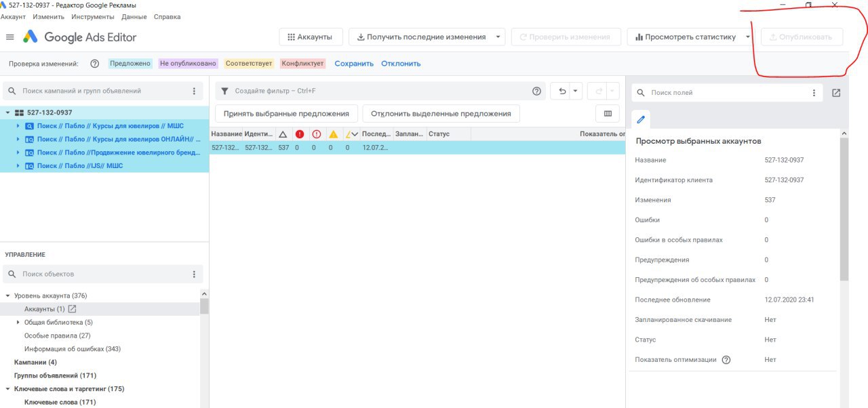Click into the Поиск полей search field

coord(726,93)
